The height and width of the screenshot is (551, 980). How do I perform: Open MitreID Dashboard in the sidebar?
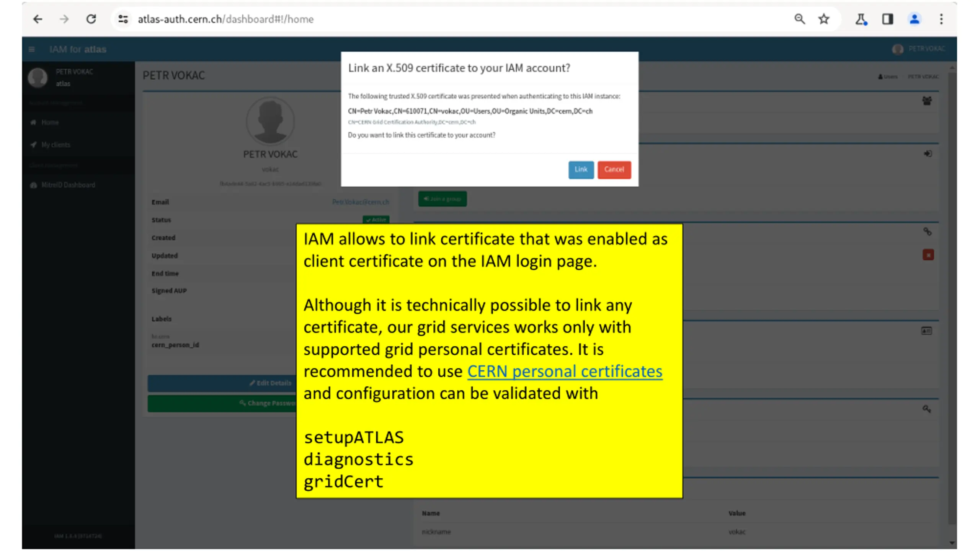68,185
